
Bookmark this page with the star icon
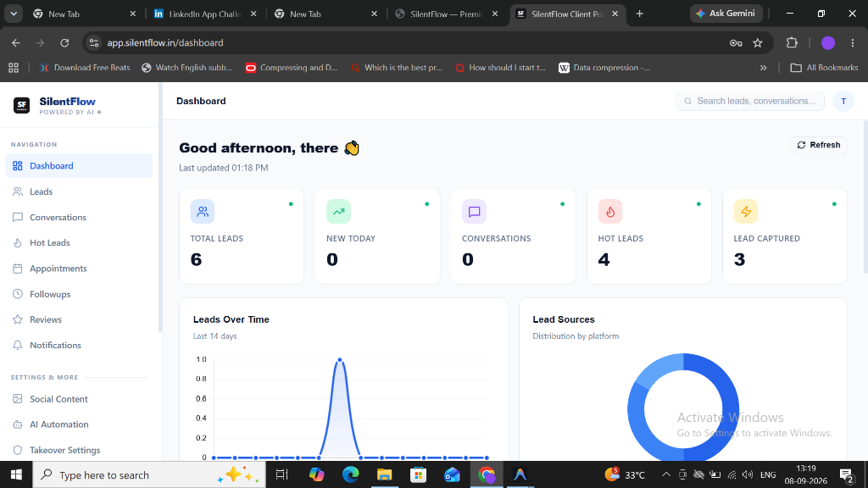point(758,42)
